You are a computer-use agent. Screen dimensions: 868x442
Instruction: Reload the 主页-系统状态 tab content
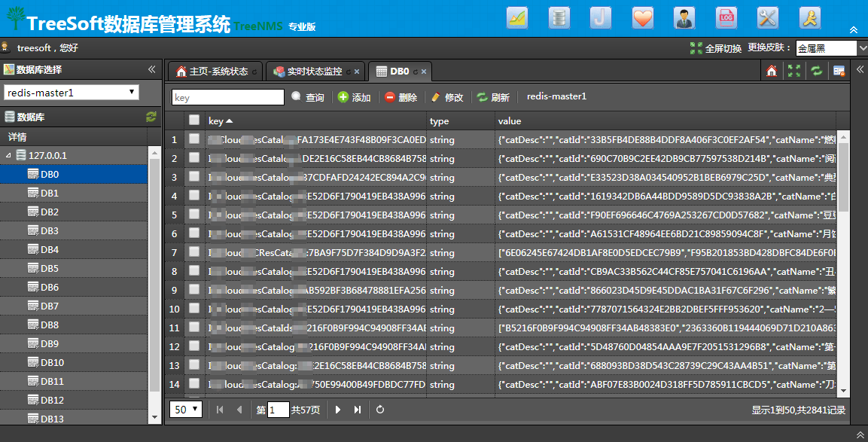(x=254, y=72)
